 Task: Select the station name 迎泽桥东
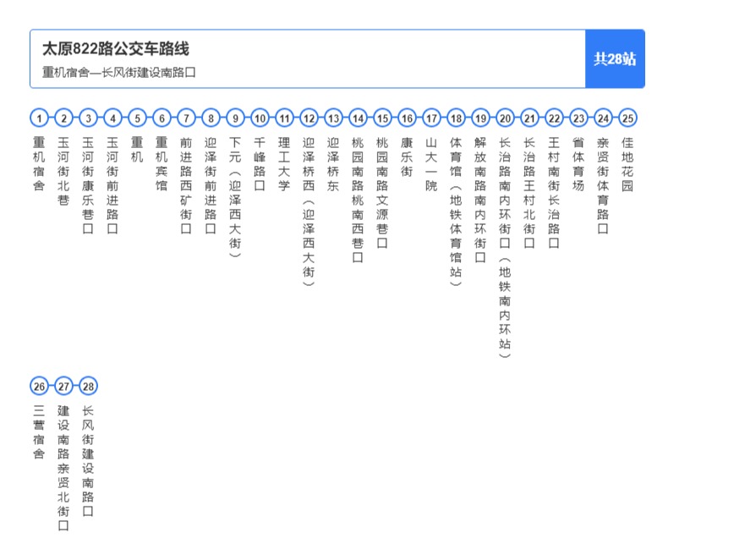333,163
